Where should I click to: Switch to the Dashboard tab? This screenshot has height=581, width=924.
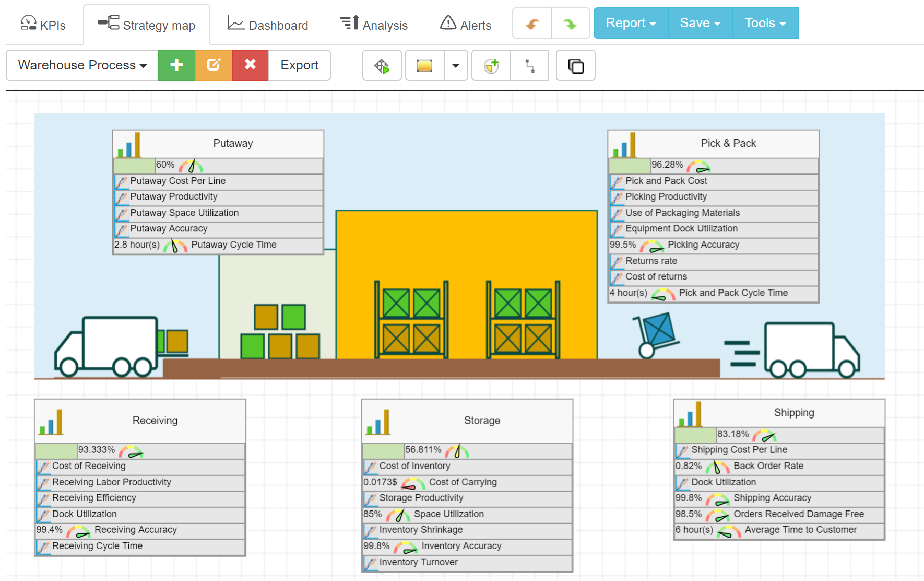click(x=268, y=25)
